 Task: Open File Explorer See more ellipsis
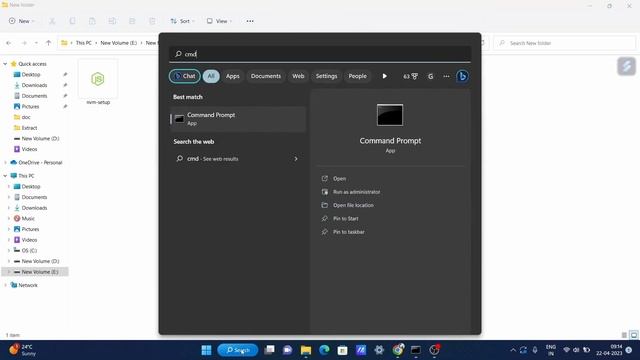pos(250,21)
